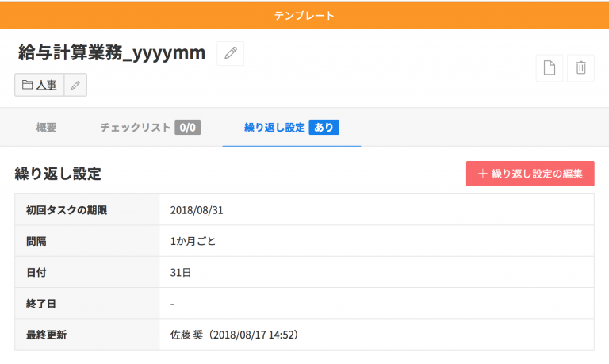Click the title 給与計算業務_yyyymm
Image resolution: width=609 pixels, height=364 pixels.
pyautogui.click(x=112, y=52)
